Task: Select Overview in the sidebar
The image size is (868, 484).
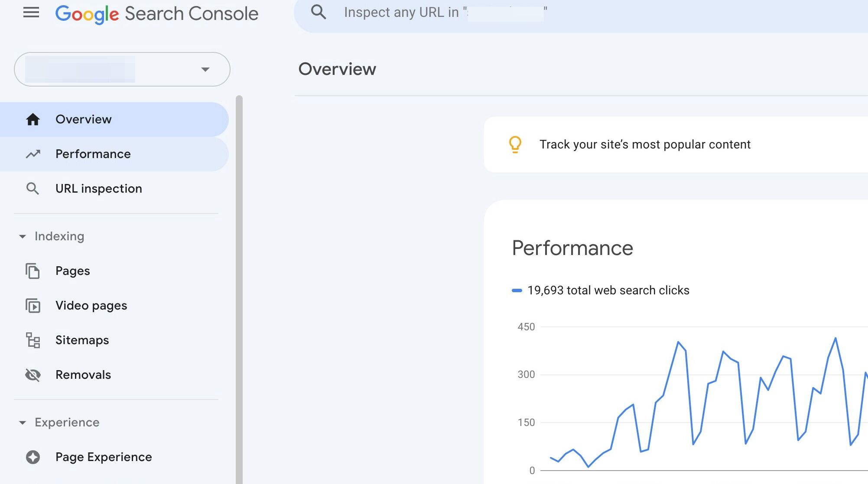Action: tap(114, 119)
